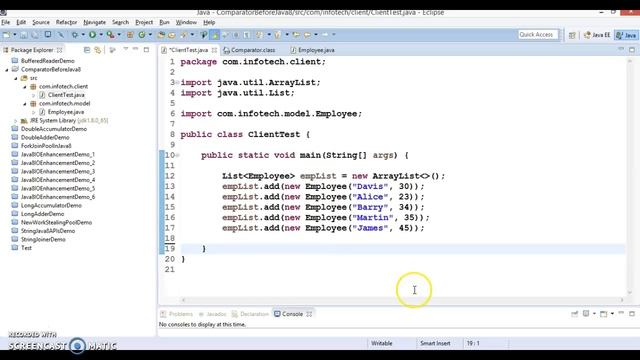Open the Javadoc tab
Image resolution: width=640 pixels, height=360 pixels.
coord(212,314)
